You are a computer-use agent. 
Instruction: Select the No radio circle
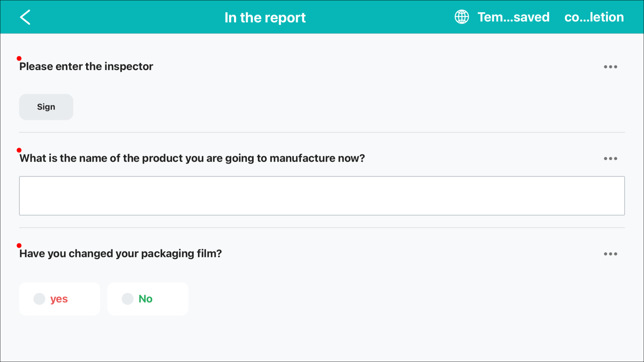pos(128,299)
